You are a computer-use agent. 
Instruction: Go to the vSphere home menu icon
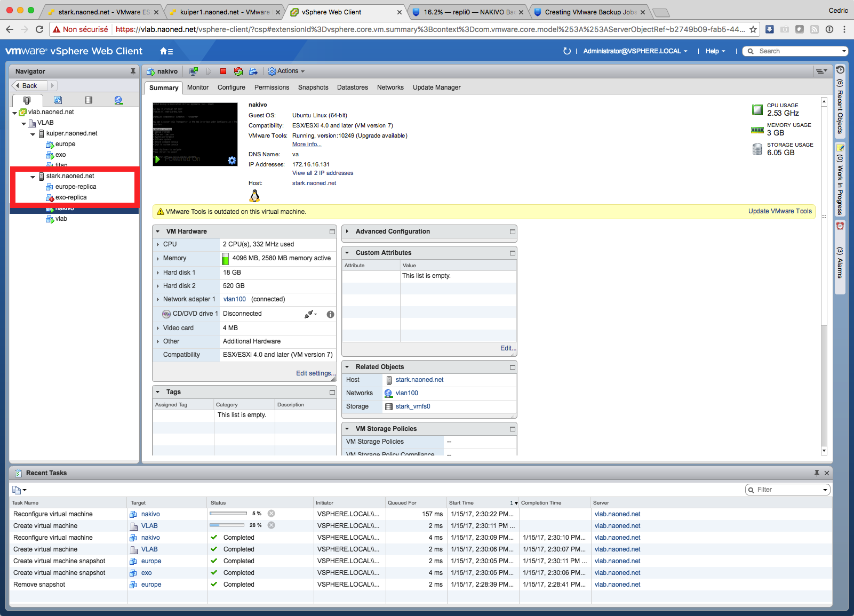tap(166, 51)
